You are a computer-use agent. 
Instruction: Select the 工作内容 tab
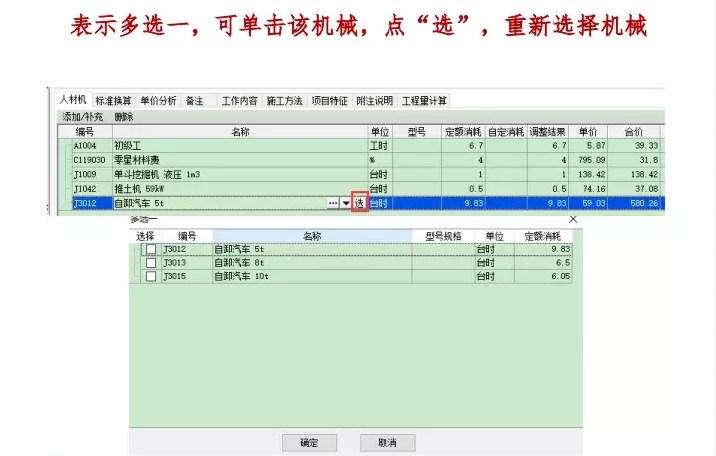[x=239, y=101]
